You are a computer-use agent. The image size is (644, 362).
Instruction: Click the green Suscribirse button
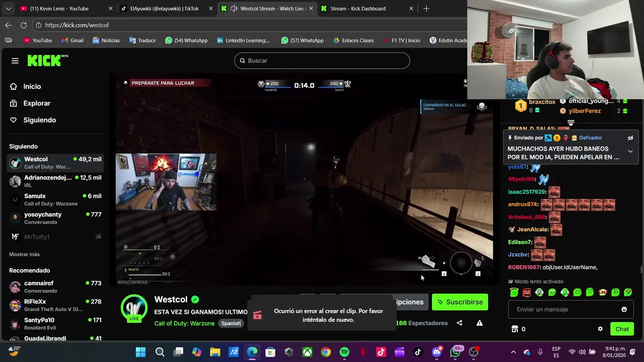[x=460, y=302]
